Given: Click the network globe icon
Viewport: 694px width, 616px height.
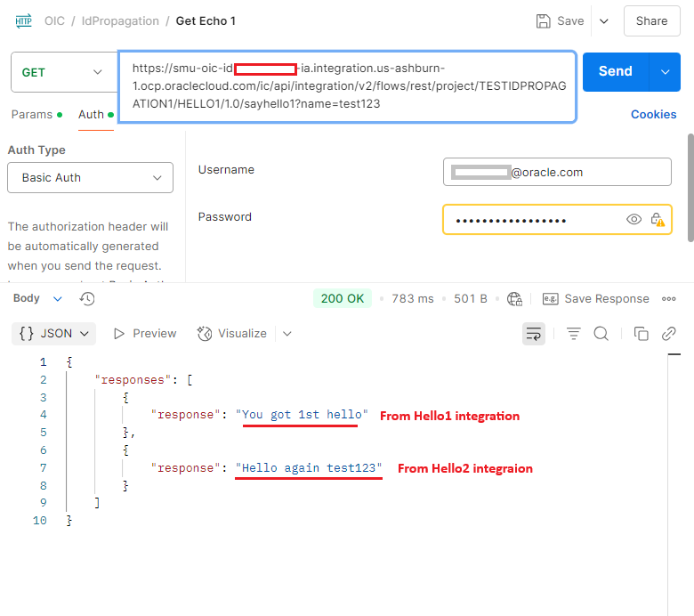Looking at the screenshot, I should (514, 299).
